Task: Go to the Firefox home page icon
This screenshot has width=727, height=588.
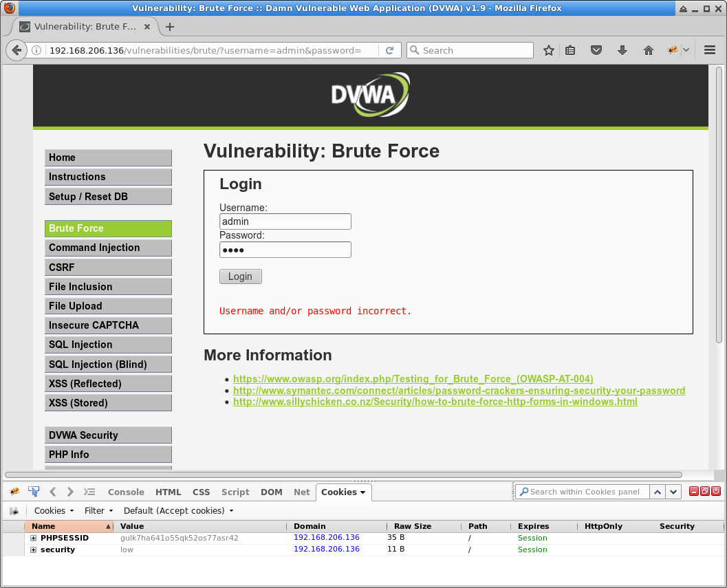Action: pos(648,50)
